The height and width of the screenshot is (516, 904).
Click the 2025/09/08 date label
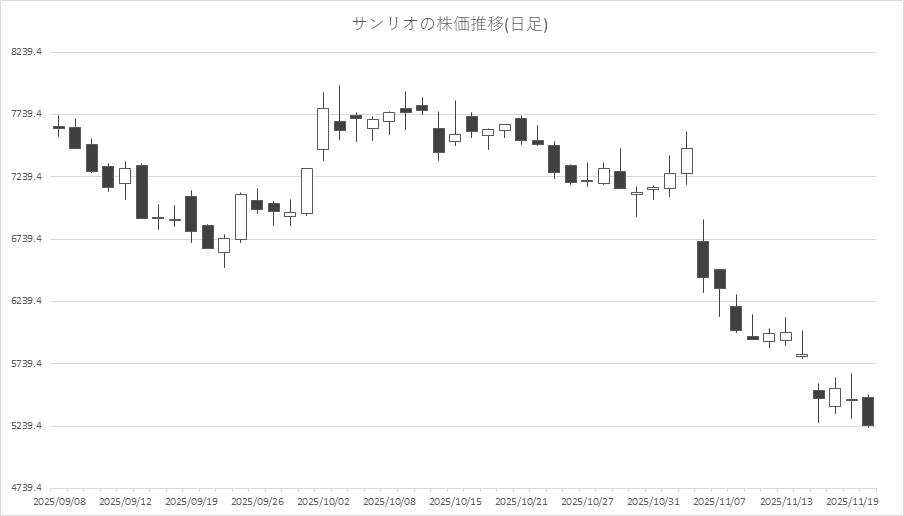[x=59, y=501]
